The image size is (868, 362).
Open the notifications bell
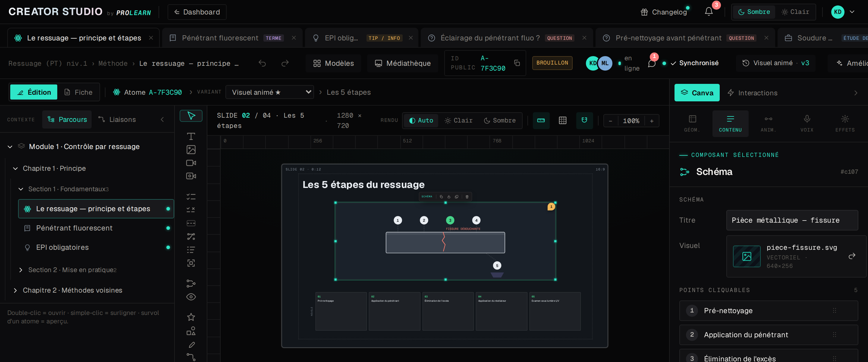[x=709, y=11]
